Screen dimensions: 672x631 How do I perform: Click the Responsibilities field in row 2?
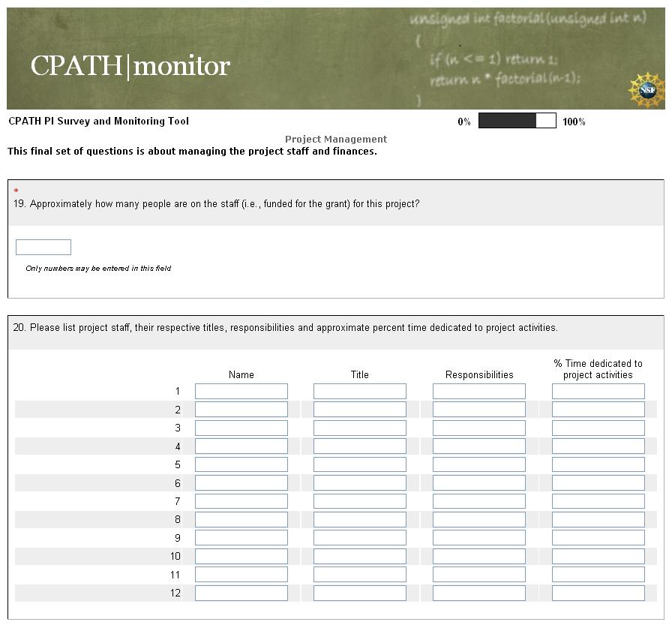479,410
